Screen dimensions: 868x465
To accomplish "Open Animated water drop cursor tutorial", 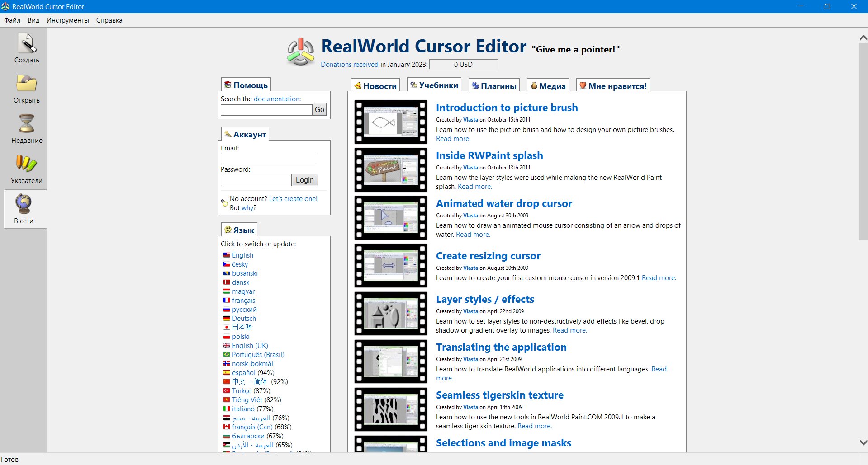I will [504, 203].
